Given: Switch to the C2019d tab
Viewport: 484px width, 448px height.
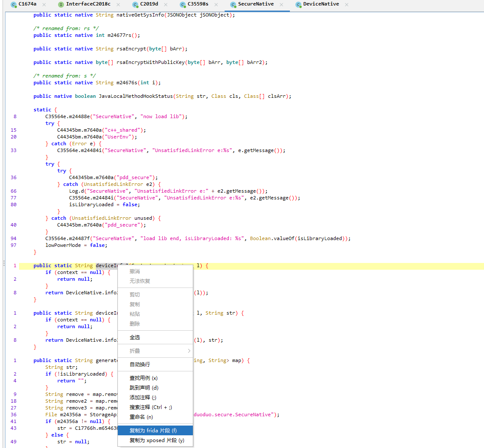Looking at the screenshot, I should 149,4.
